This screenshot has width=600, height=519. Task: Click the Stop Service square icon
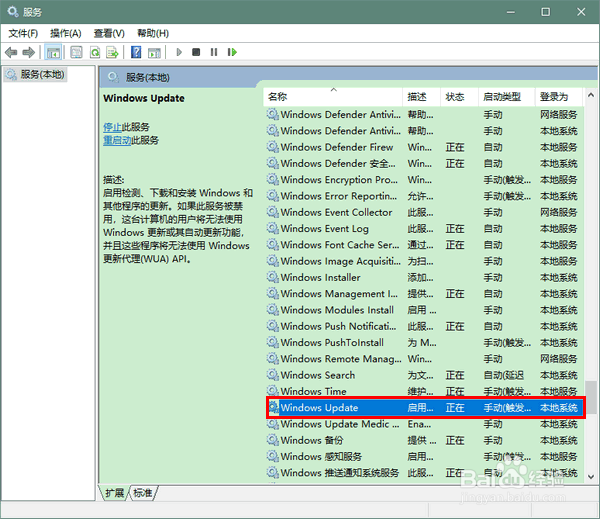(196, 52)
